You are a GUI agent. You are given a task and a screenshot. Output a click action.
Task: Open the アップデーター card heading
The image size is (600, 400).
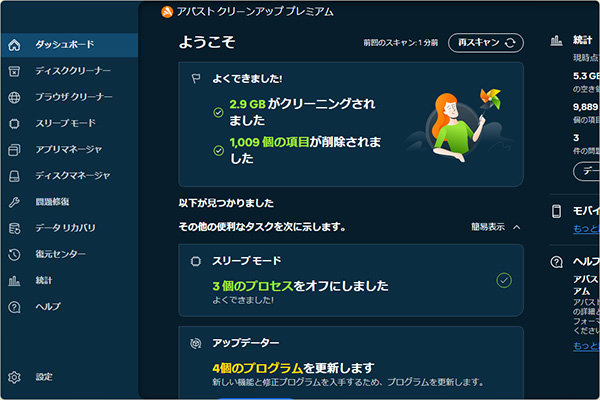(x=246, y=343)
